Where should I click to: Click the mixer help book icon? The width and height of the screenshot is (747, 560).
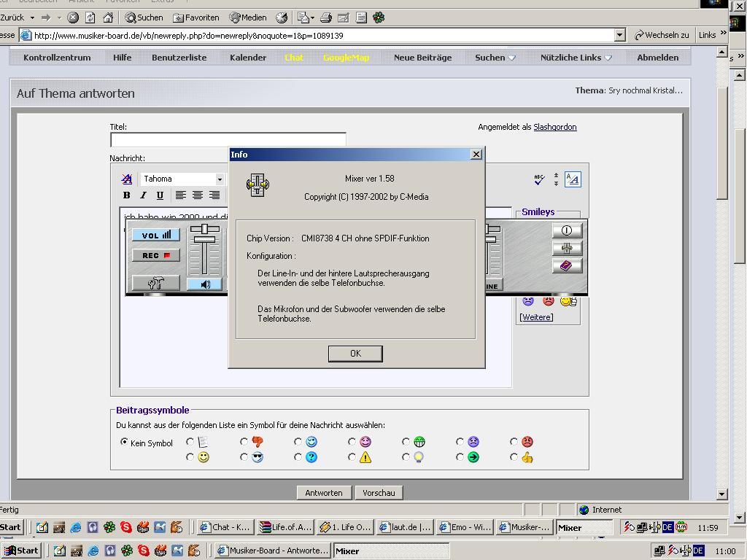point(567,266)
